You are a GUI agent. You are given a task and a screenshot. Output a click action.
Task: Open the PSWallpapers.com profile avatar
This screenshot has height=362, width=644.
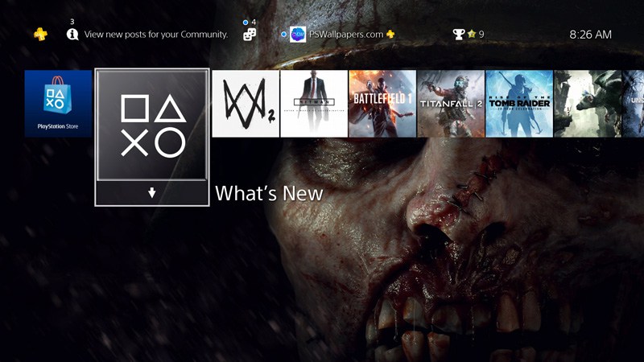point(298,35)
